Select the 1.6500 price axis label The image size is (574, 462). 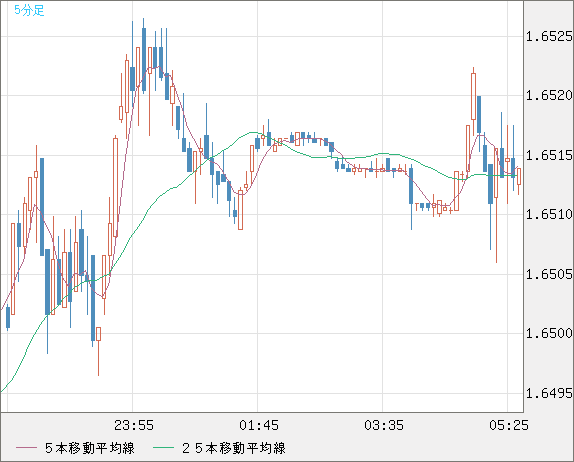[549, 333]
